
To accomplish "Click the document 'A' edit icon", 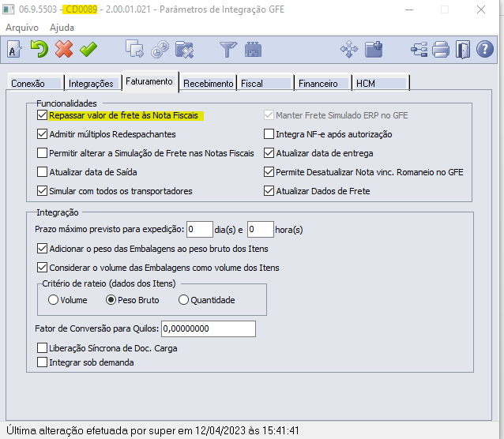I will (x=14, y=50).
